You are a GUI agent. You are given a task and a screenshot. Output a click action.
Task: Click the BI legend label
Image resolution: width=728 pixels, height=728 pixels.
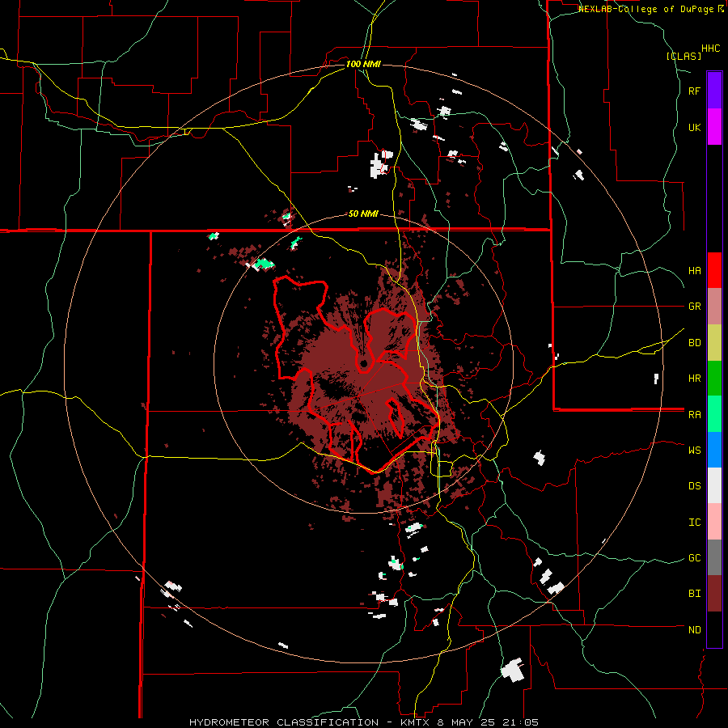click(694, 594)
